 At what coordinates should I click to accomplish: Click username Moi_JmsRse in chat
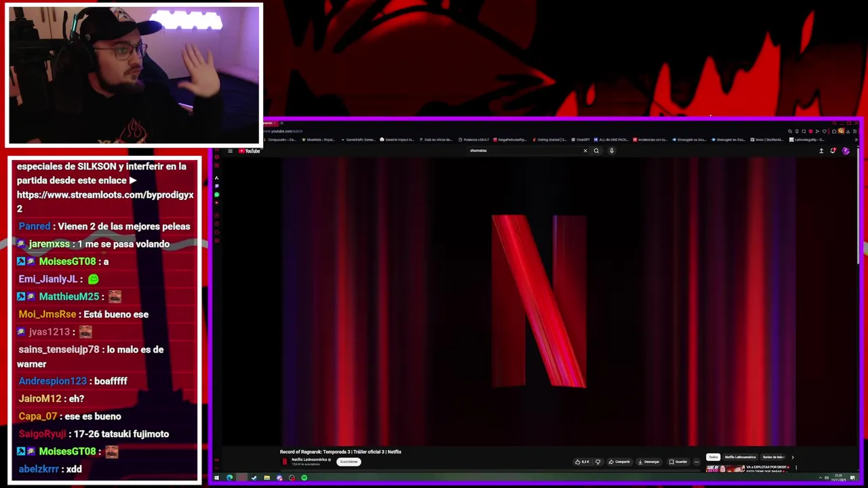47,314
